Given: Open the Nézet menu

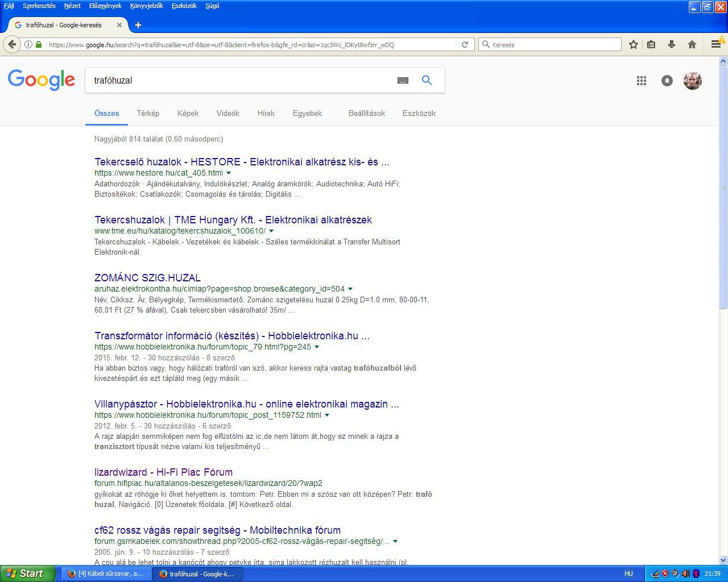Looking at the screenshot, I should click(x=72, y=6).
